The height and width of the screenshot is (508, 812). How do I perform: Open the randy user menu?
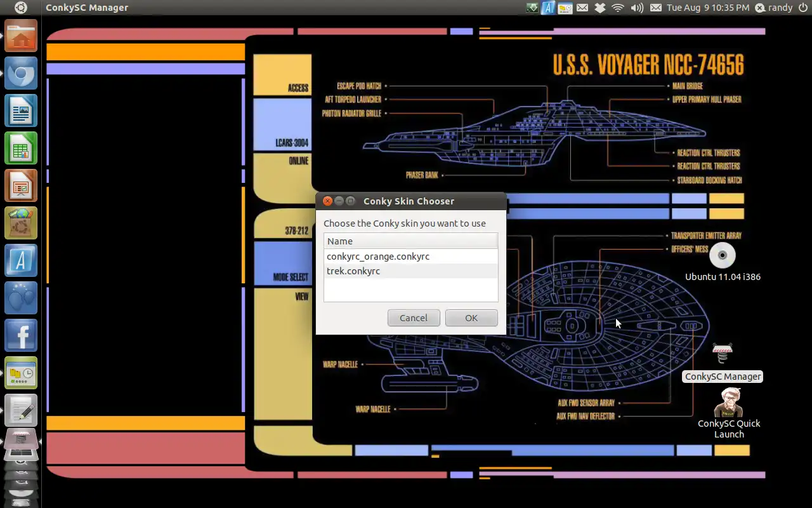point(773,8)
